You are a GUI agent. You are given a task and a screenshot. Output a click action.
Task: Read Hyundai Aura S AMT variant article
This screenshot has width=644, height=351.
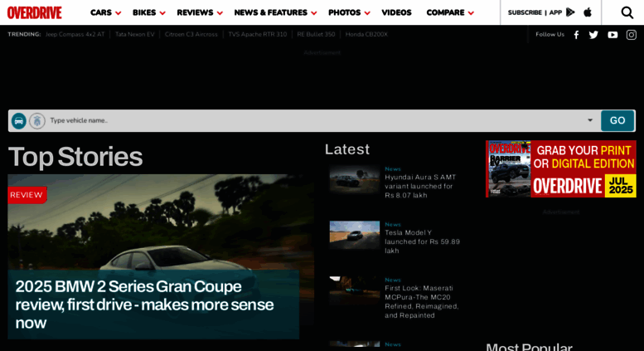pos(420,186)
